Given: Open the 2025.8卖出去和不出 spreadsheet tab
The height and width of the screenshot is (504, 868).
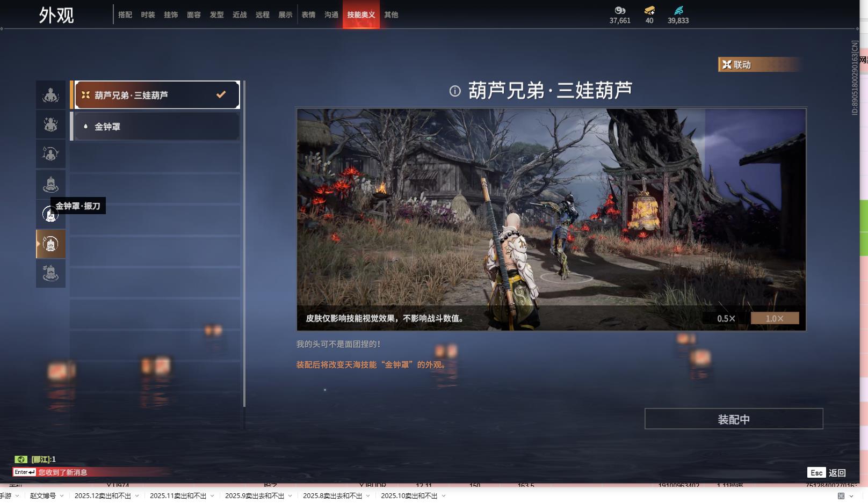Looking at the screenshot, I should tap(332, 496).
